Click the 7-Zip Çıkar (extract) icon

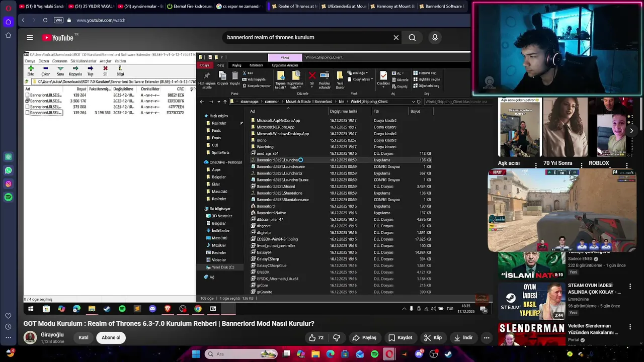[x=45, y=68]
